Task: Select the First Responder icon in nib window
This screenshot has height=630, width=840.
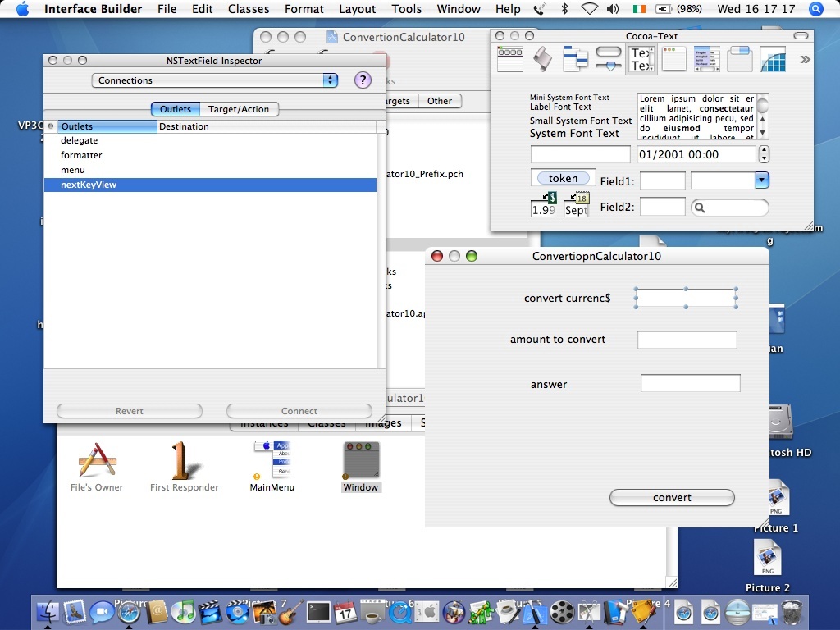Action: click(x=185, y=467)
